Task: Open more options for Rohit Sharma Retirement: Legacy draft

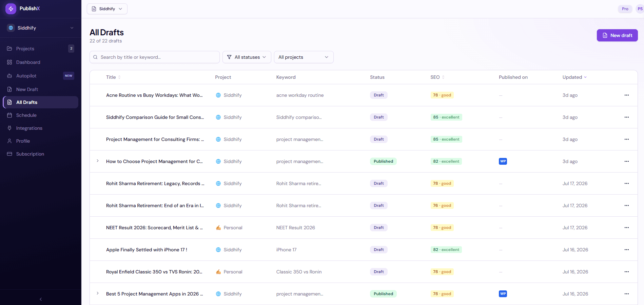Action: click(627, 183)
